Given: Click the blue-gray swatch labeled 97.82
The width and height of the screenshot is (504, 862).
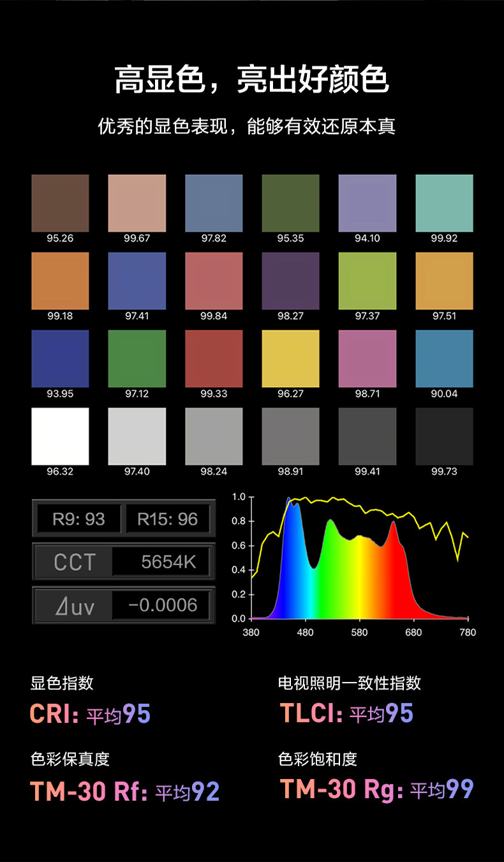Looking at the screenshot, I should click(x=214, y=203).
